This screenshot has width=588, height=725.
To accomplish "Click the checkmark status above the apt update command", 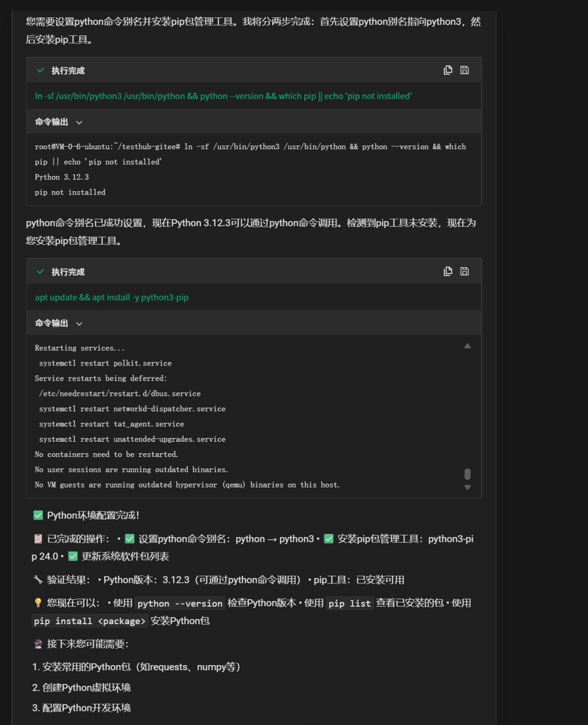I will [40, 271].
